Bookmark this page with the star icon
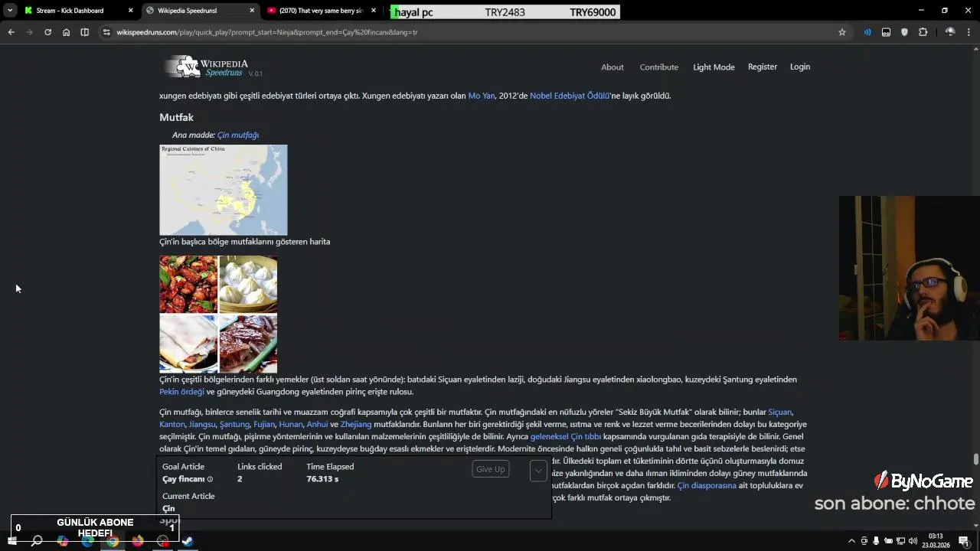The image size is (980, 551). coord(842,32)
